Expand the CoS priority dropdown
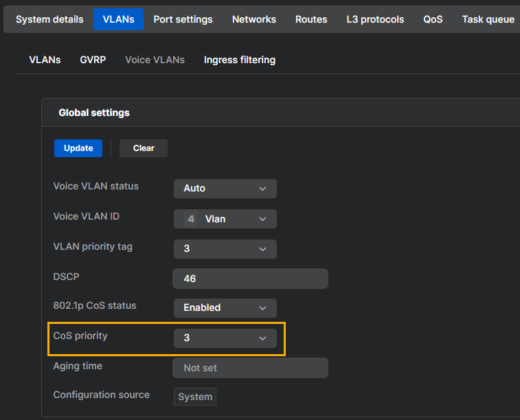520x420 pixels. [225, 338]
